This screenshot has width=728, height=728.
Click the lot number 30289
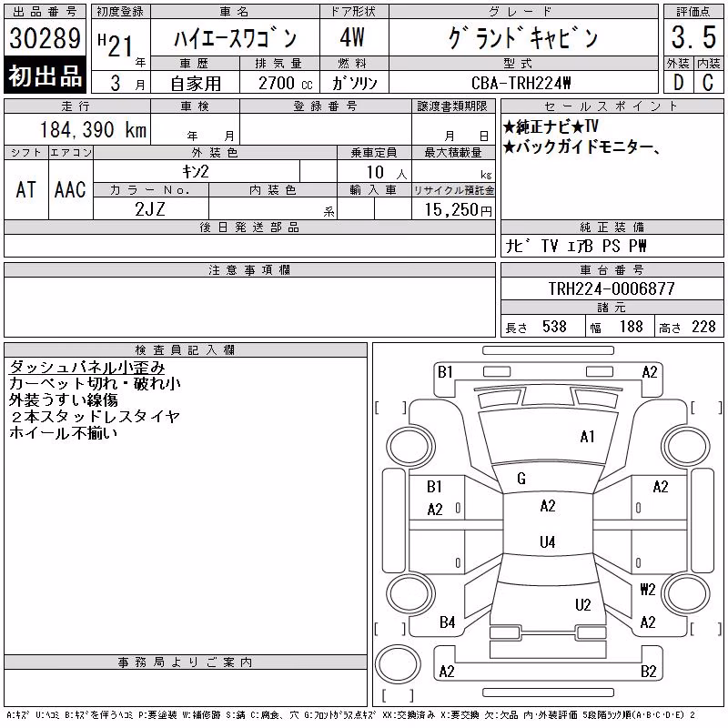click(x=45, y=37)
